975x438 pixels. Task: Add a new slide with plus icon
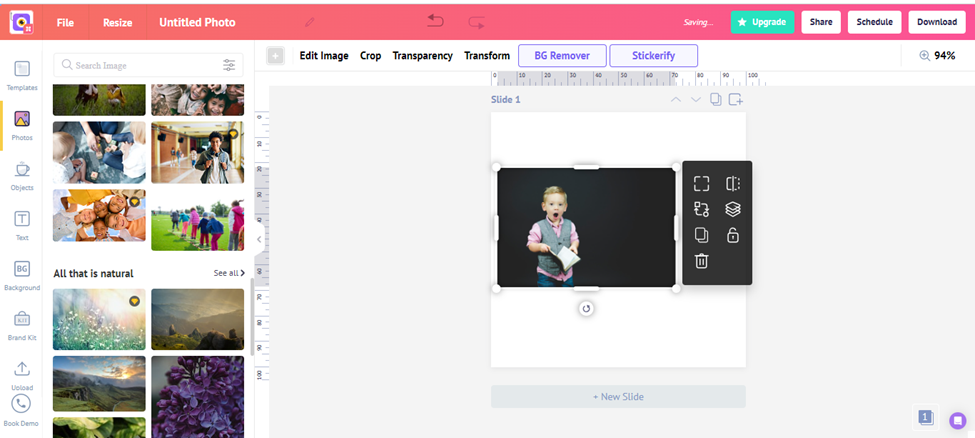[x=736, y=100]
